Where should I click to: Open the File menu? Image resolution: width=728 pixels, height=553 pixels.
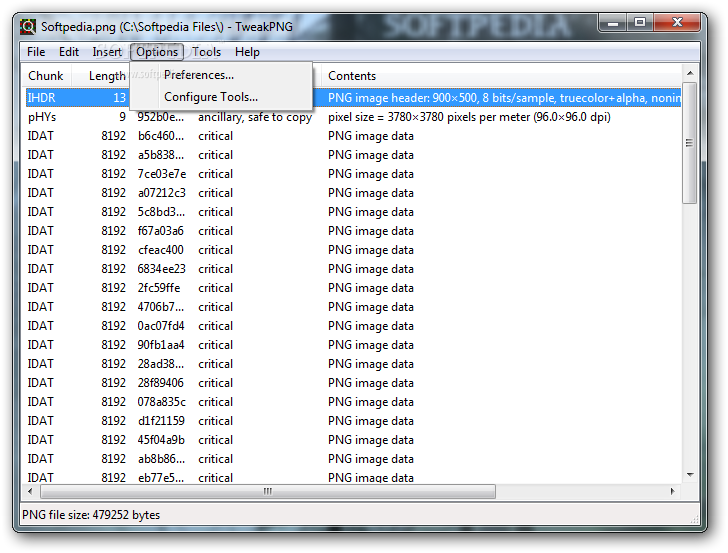[36, 52]
